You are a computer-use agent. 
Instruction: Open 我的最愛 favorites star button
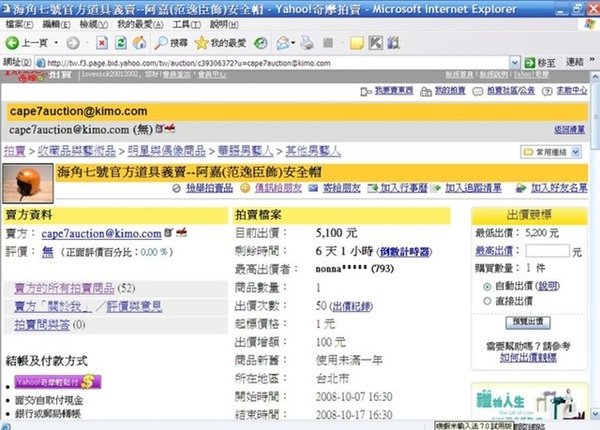tap(220, 43)
